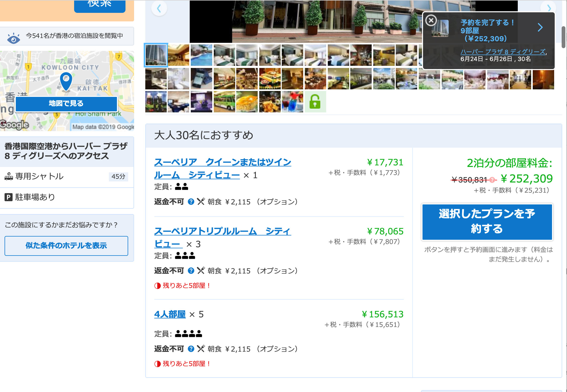Click the eye viewers icon

pyautogui.click(x=14, y=38)
